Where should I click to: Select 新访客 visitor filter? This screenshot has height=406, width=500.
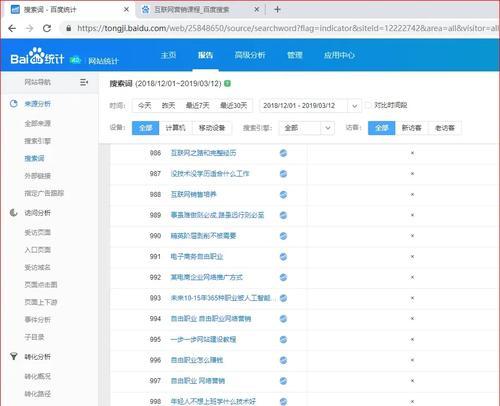click(412, 128)
